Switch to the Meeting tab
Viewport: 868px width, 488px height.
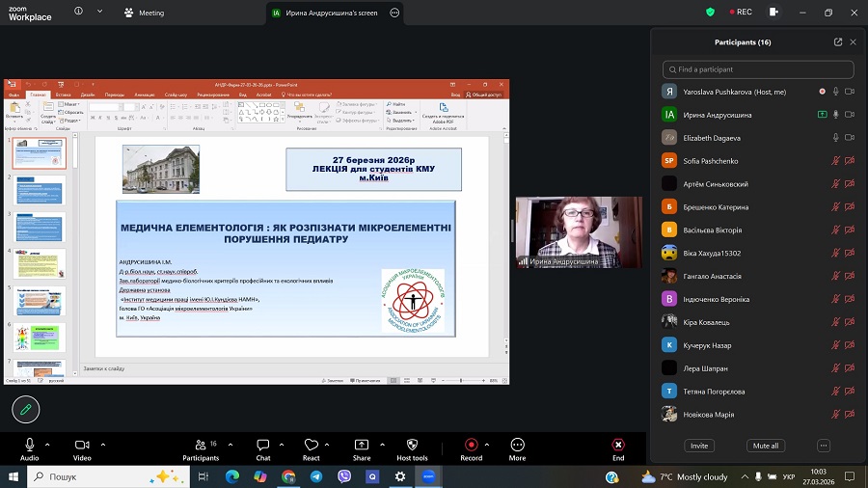pyautogui.click(x=145, y=13)
